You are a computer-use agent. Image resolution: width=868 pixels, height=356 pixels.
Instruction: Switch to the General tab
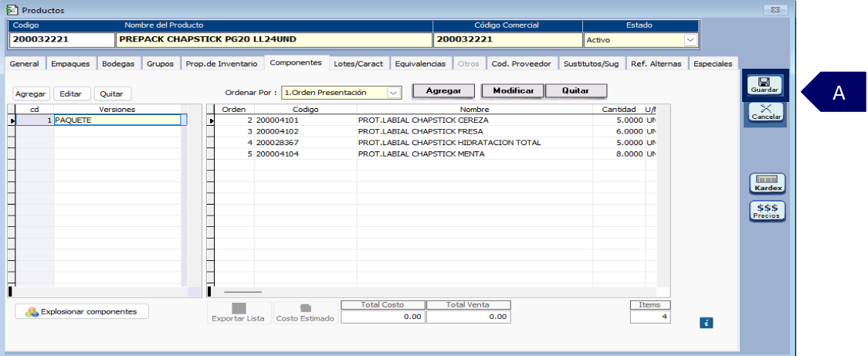tap(25, 63)
